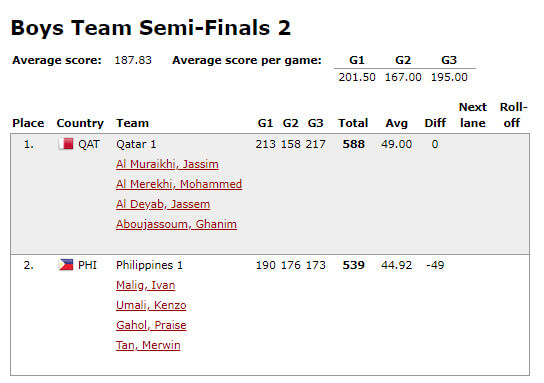Open Malig, Ivan player link
The image size is (544, 383).
pos(146,285)
